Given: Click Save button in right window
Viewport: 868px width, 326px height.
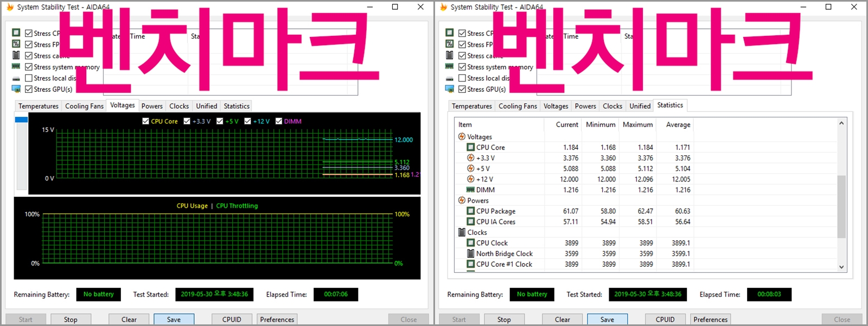Looking at the screenshot, I should [608, 319].
